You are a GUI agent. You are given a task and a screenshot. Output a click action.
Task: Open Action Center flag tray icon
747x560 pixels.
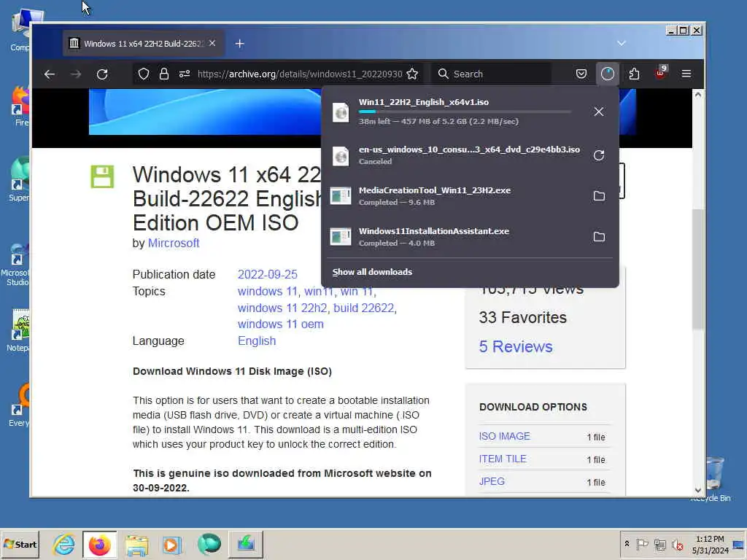coord(642,544)
